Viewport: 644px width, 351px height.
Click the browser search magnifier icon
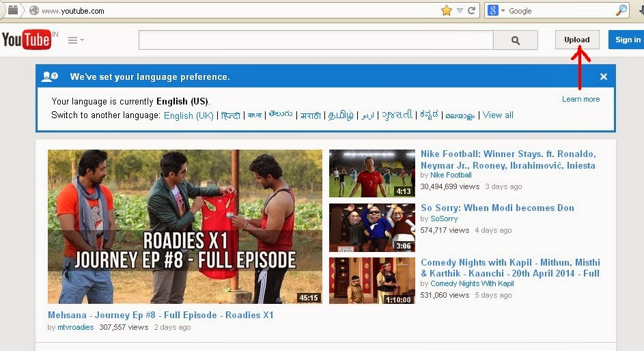pyautogui.click(x=621, y=11)
